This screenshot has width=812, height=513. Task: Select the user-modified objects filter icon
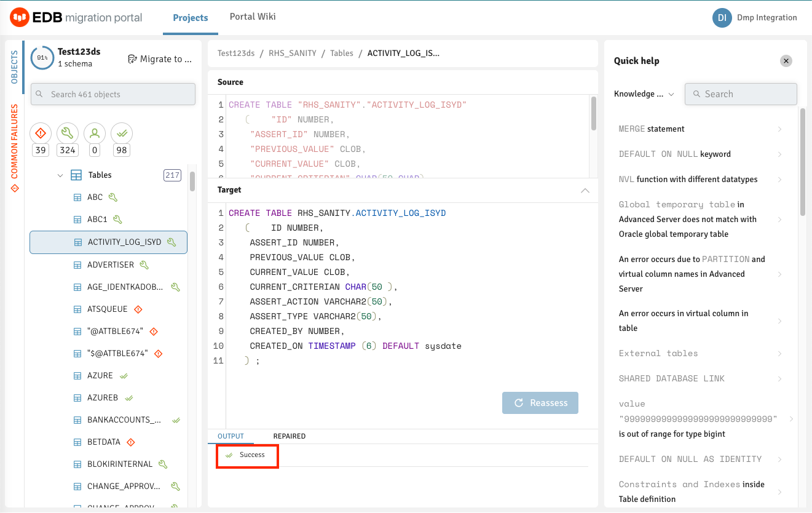point(95,133)
